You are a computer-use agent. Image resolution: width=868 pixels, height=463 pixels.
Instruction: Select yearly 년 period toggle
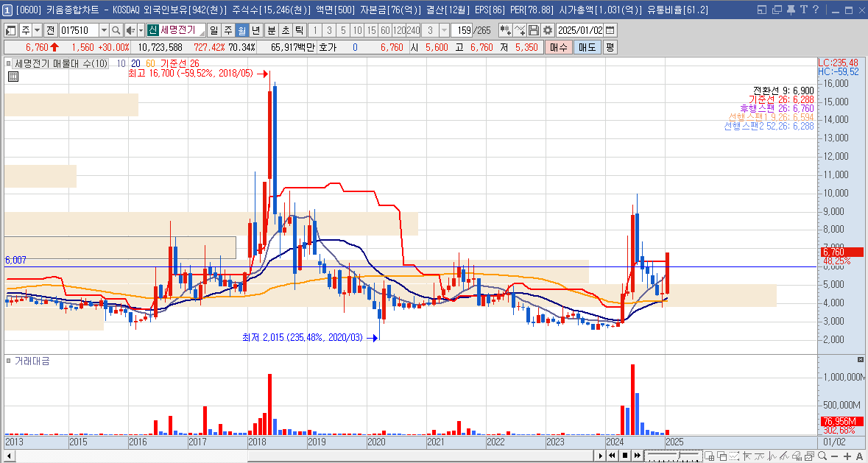(x=255, y=30)
